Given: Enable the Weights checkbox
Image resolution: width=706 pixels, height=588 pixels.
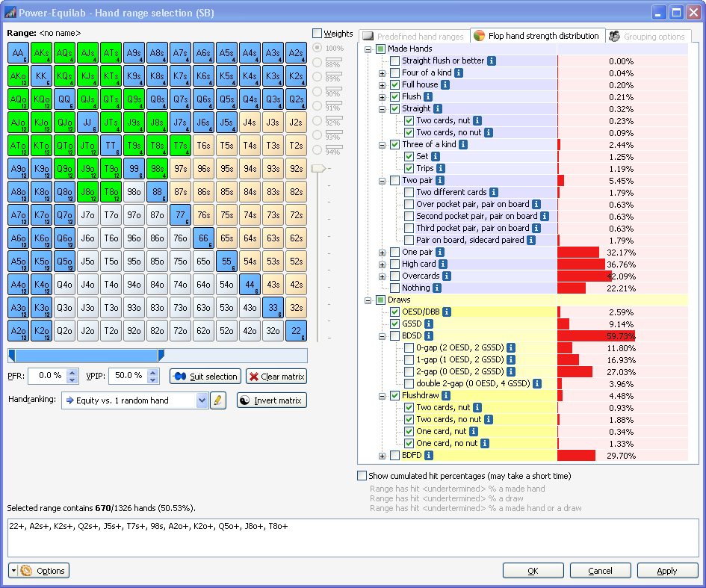Looking at the screenshot, I should [317, 34].
